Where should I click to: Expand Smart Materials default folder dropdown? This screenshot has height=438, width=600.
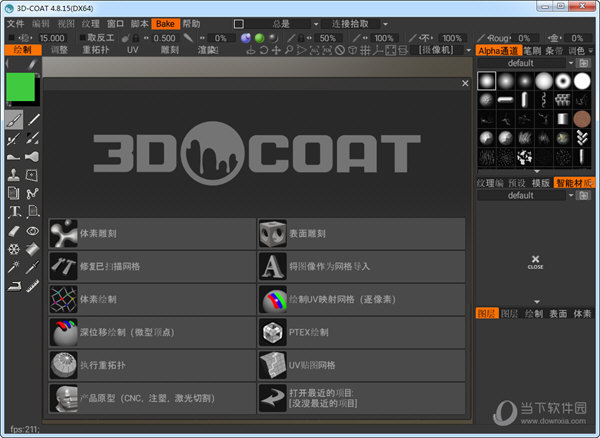click(x=571, y=195)
